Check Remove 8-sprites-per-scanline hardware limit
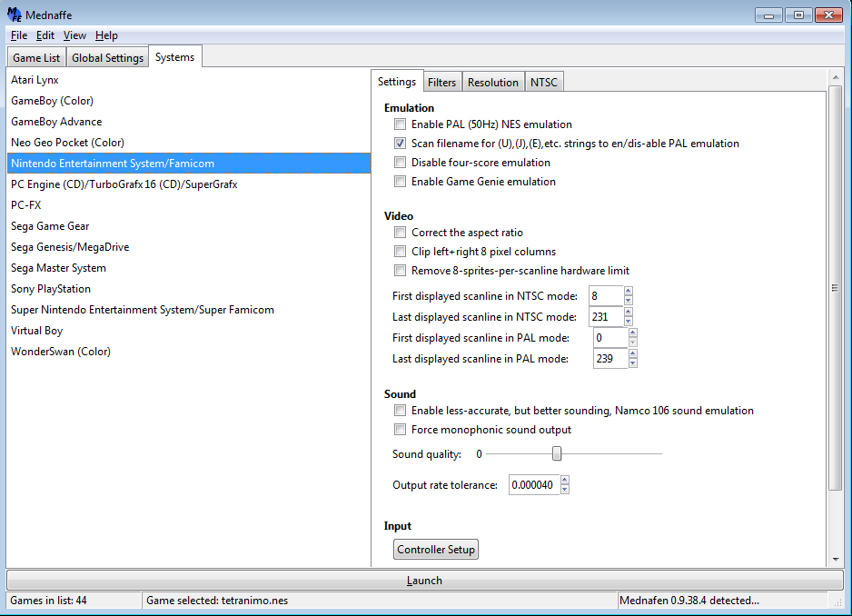Screen dimensions: 852x616 tap(400, 271)
